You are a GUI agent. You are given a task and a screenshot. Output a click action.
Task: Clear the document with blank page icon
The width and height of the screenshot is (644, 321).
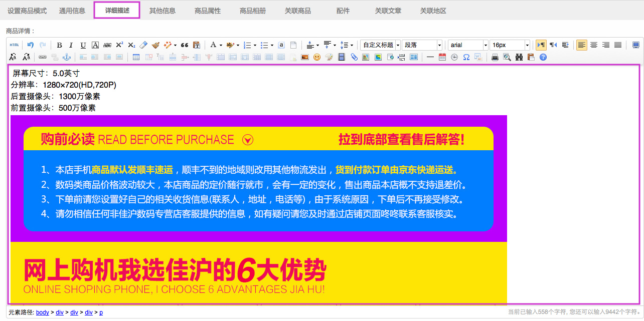[x=293, y=45]
